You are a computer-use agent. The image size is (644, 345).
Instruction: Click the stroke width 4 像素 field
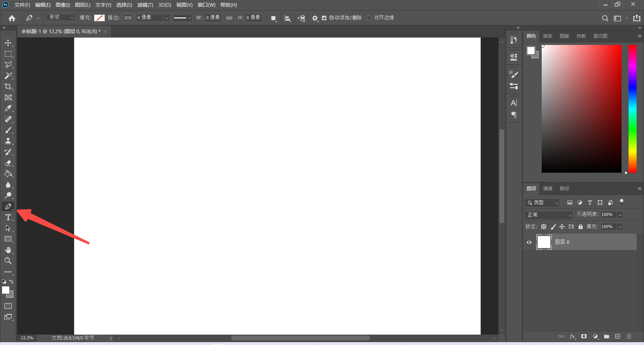click(149, 17)
